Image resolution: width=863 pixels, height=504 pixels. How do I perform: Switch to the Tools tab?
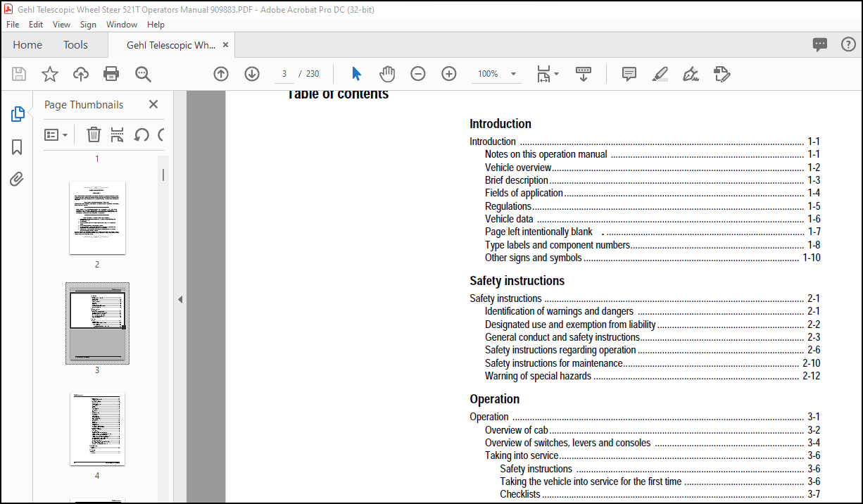[x=75, y=45]
